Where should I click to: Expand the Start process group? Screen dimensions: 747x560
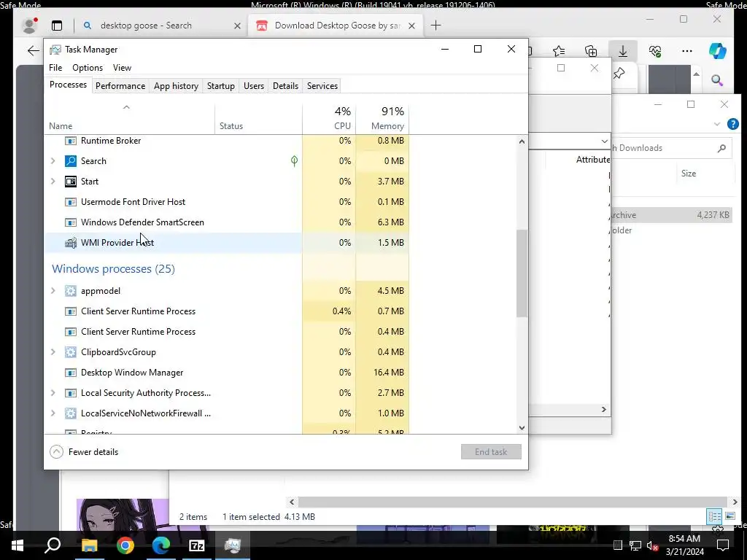coord(53,182)
